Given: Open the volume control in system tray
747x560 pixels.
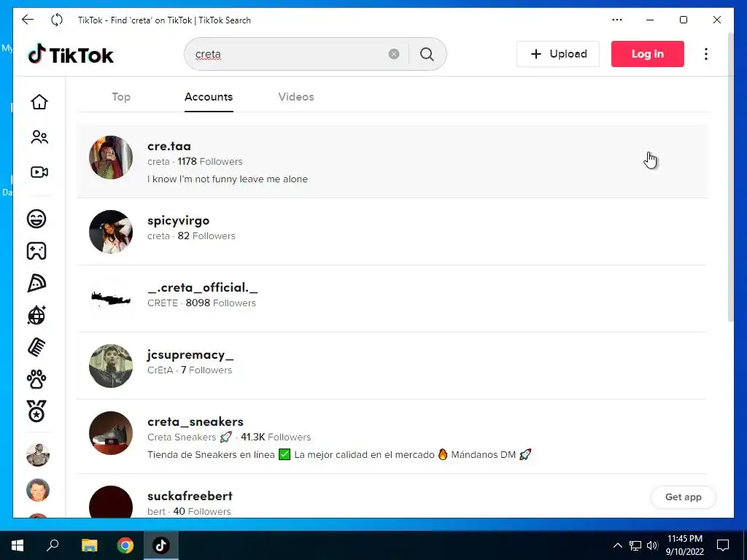Looking at the screenshot, I should [652, 545].
